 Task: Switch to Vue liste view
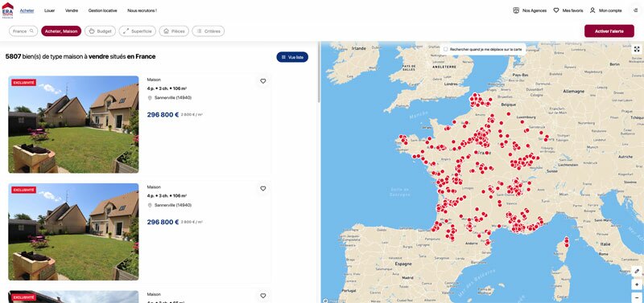[x=292, y=57]
